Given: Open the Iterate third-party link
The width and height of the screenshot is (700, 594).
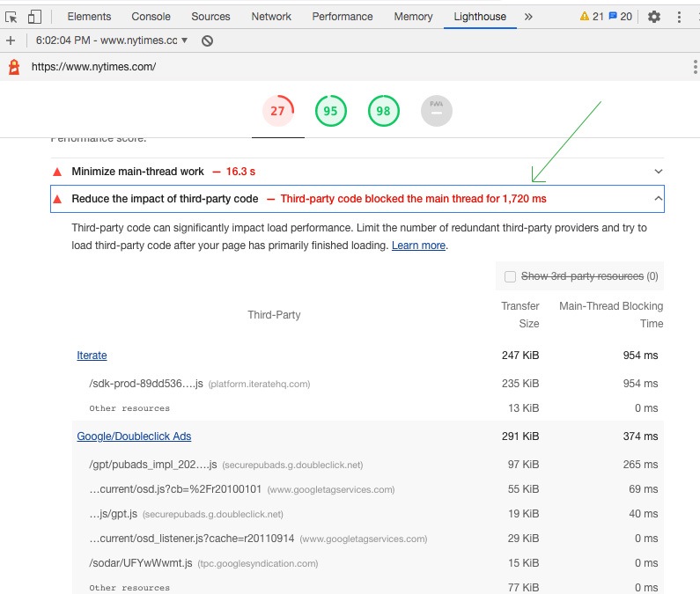Looking at the screenshot, I should tap(92, 356).
